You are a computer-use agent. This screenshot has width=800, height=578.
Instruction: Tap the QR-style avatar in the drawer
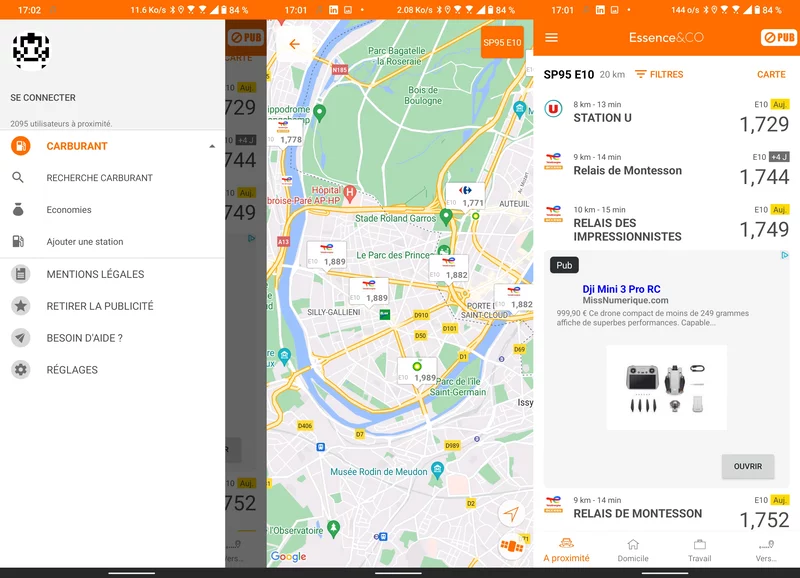pyautogui.click(x=31, y=51)
